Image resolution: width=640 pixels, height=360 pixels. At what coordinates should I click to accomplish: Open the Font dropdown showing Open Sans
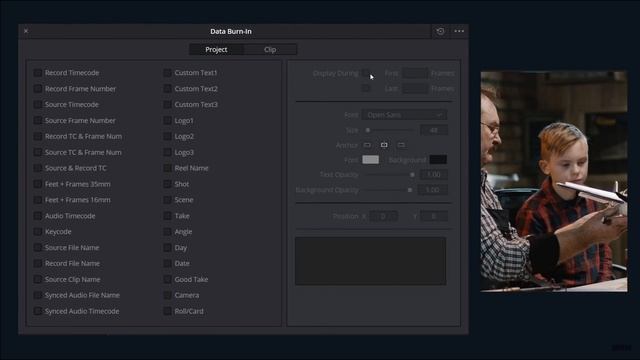pos(404,115)
